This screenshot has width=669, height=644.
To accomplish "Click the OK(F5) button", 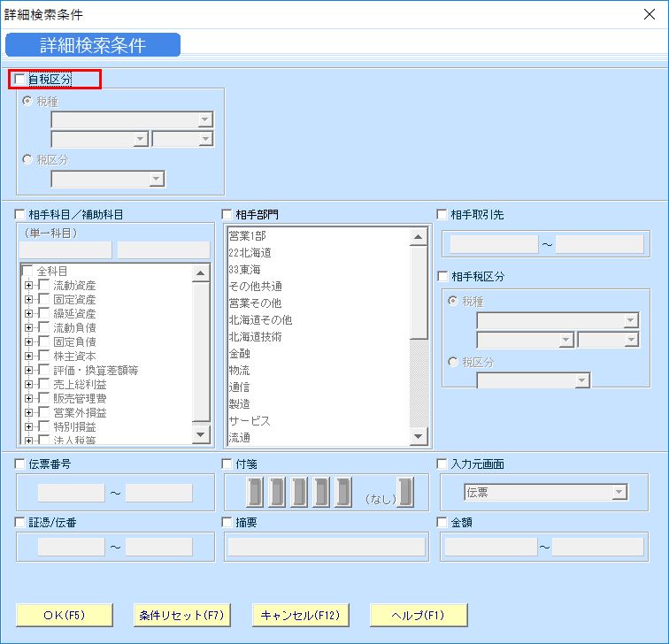I will 65,615.
